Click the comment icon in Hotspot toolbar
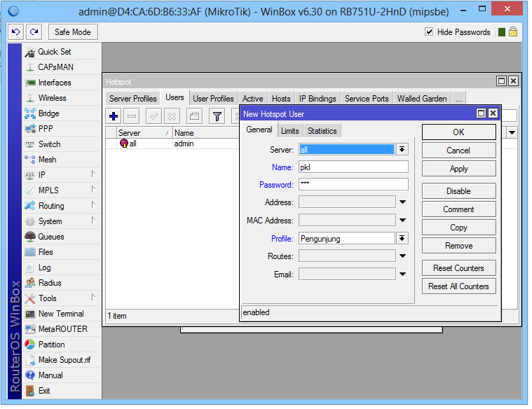Screen dimensions: 532x409 (x=194, y=117)
